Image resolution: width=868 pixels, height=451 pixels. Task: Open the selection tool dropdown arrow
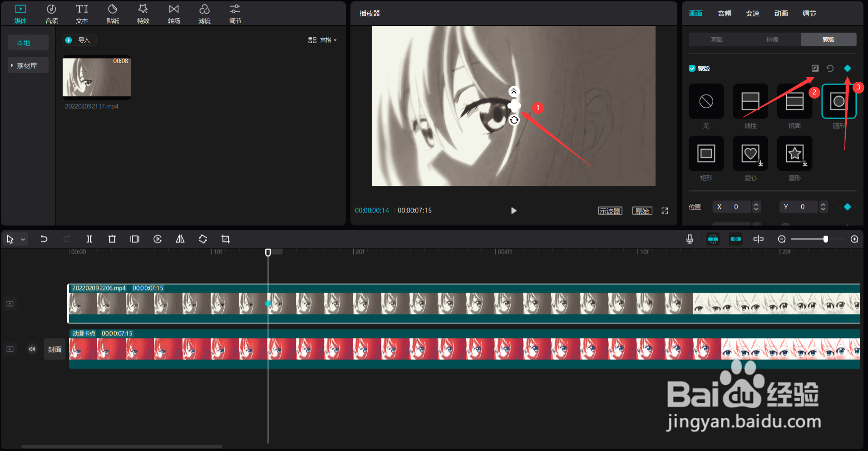[23, 239]
